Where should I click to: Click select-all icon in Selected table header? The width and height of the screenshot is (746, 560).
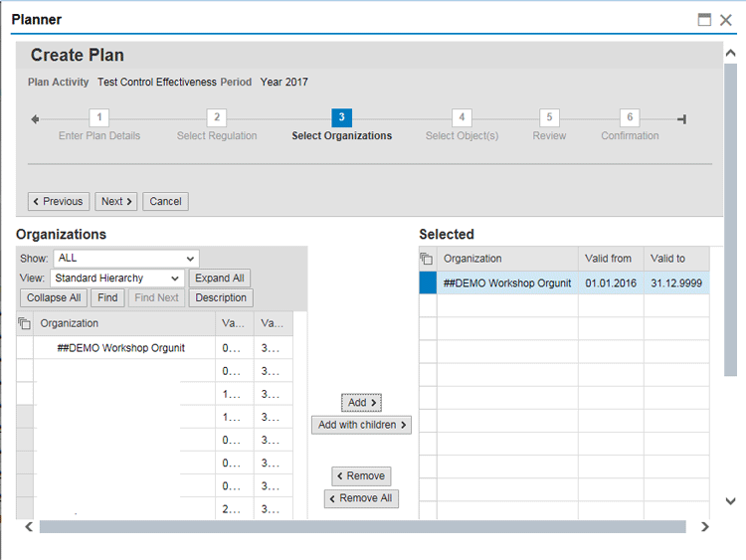click(x=428, y=259)
